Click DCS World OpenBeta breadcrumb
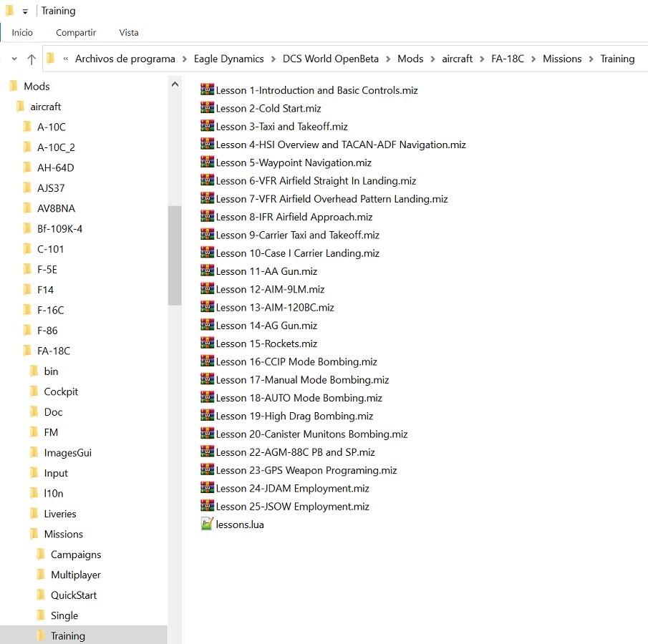The image size is (648, 644). point(331,59)
